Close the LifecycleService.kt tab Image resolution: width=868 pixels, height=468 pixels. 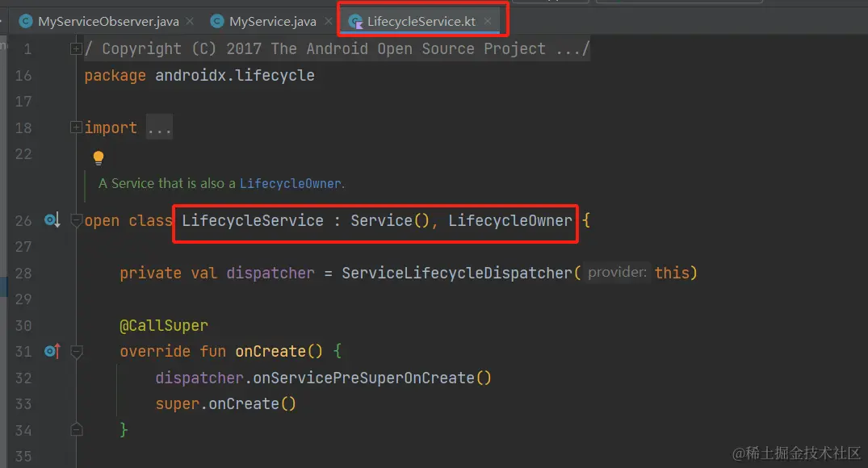pyautogui.click(x=488, y=21)
